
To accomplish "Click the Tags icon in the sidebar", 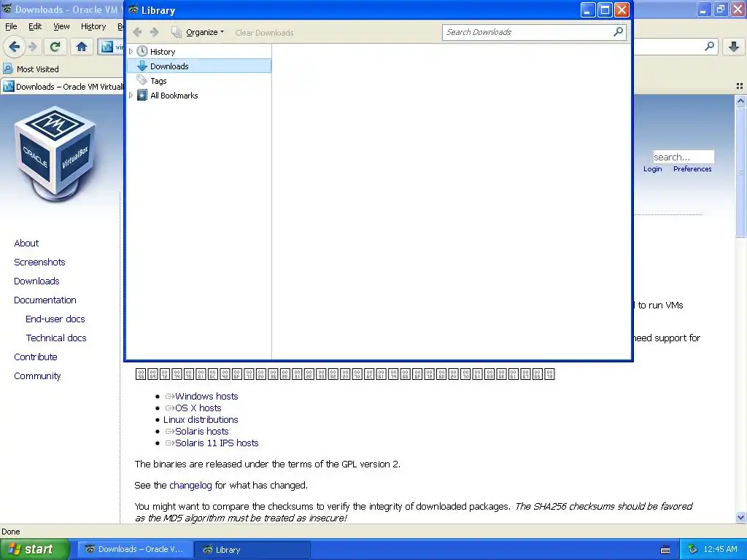I will (142, 80).
